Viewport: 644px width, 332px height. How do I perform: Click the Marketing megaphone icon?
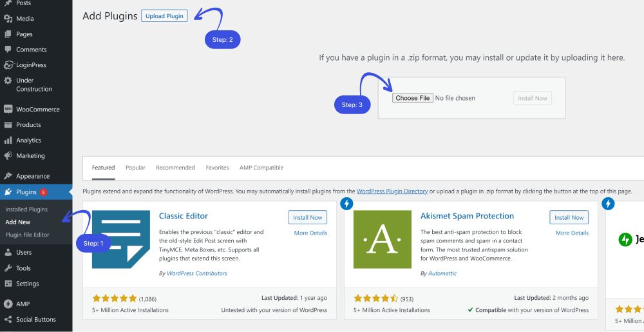coord(8,156)
